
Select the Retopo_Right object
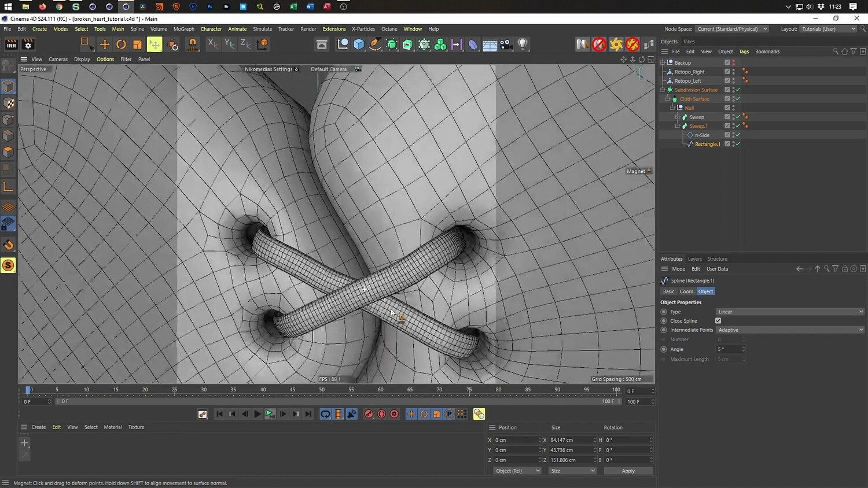[x=689, y=72]
